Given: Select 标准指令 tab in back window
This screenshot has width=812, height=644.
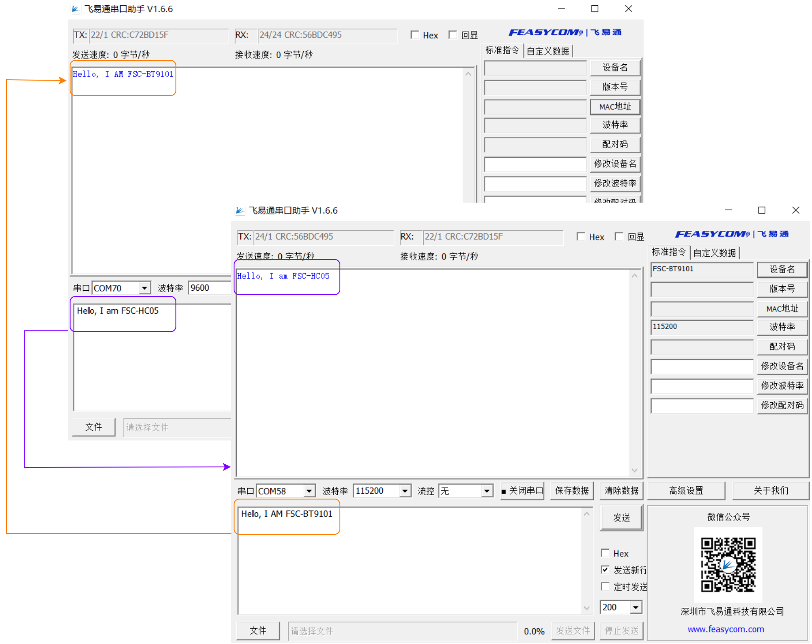Looking at the screenshot, I should [x=502, y=51].
